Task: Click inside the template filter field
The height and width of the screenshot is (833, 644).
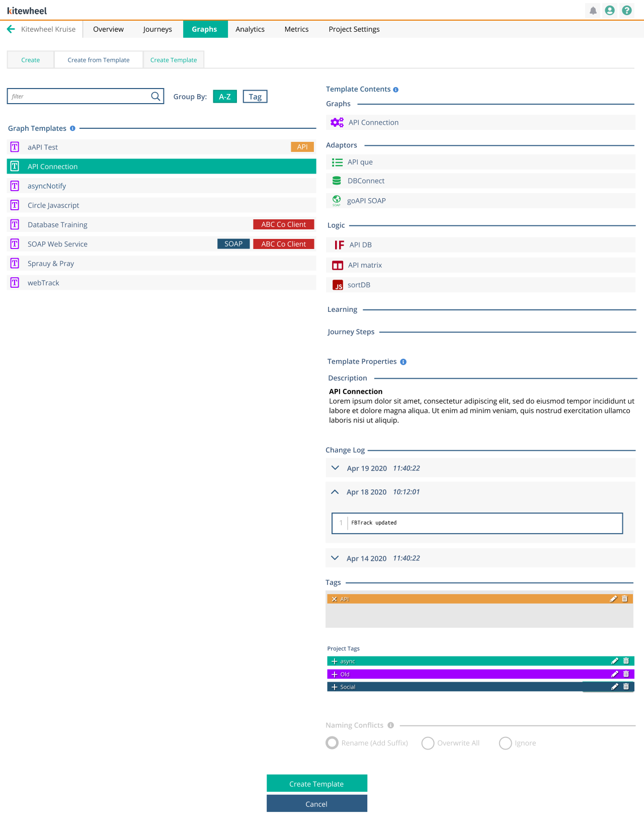Action: (75, 96)
